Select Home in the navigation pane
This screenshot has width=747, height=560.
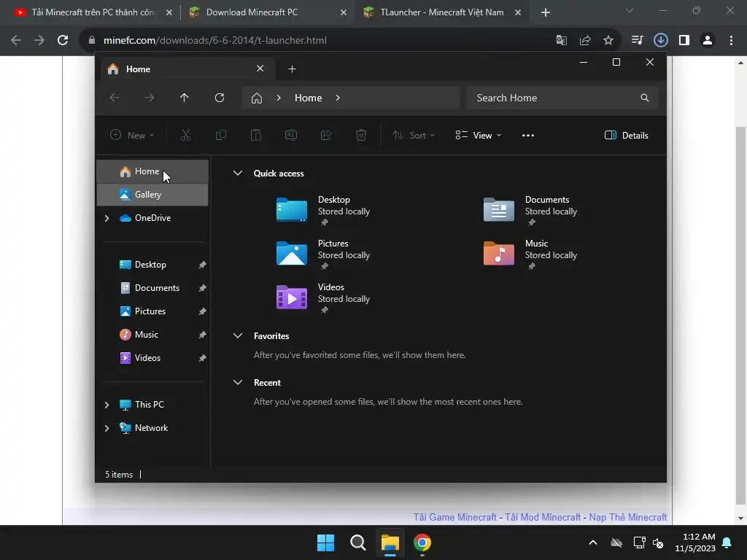coord(152,171)
